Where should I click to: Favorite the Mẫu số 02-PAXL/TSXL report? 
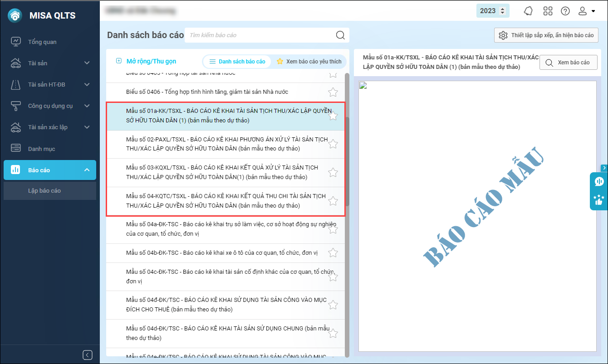(x=333, y=144)
